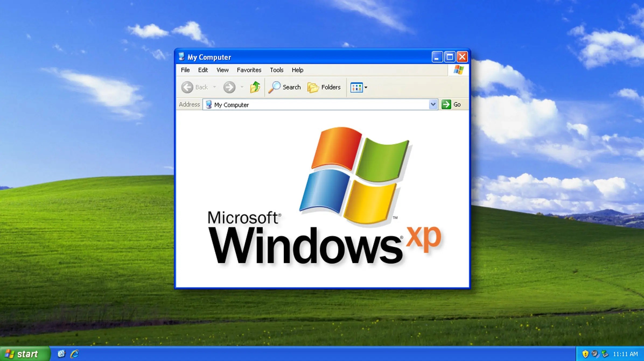The width and height of the screenshot is (644, 361).
Task: Open the Favorites menu
Action: click(x=249, y=70)
